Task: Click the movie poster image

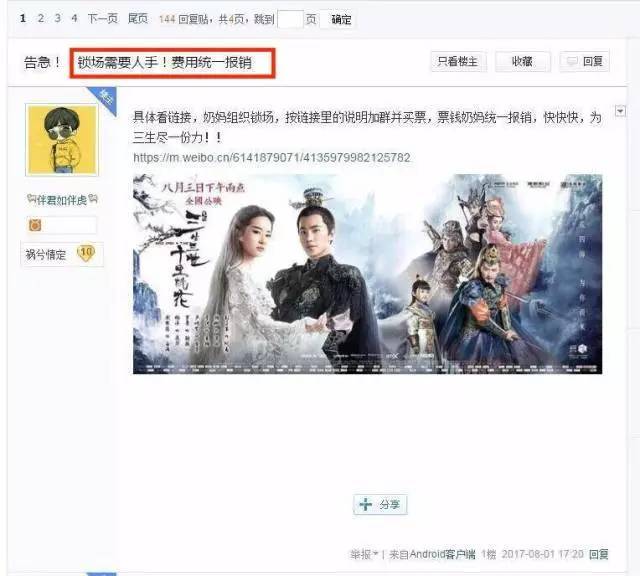Action: (367, 274)
